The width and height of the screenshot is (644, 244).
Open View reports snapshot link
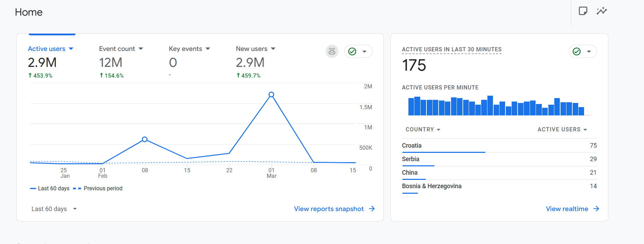click(x=329, y=209)
